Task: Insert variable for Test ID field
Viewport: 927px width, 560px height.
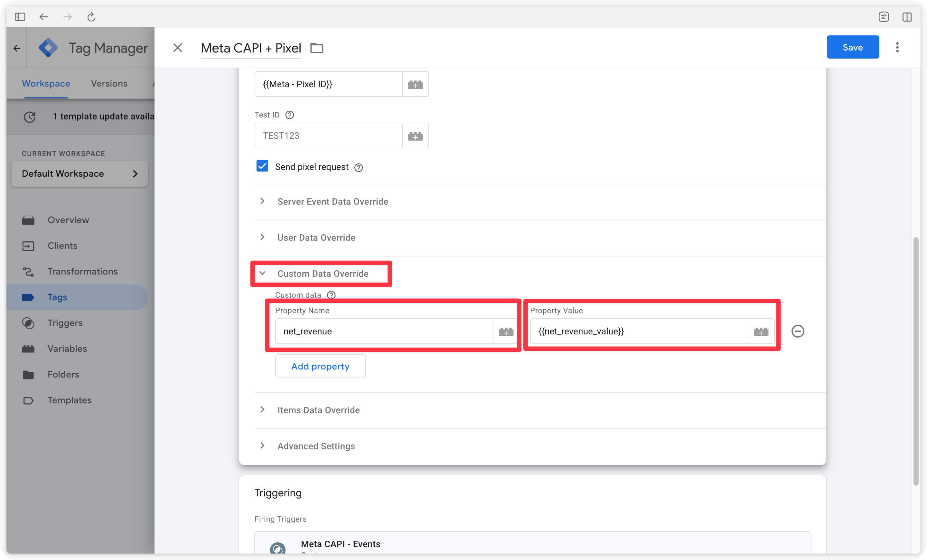Action: pos(415,136)
